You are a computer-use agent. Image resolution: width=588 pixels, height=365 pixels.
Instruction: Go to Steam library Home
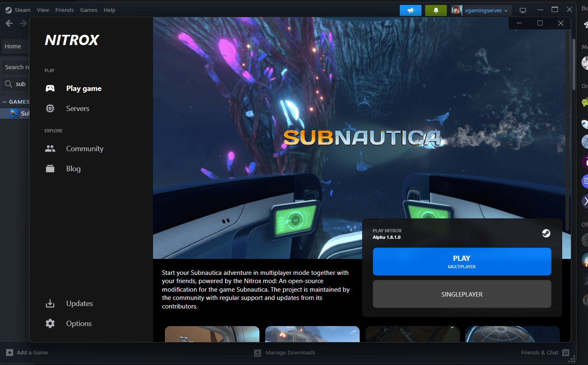click(15, 46)
